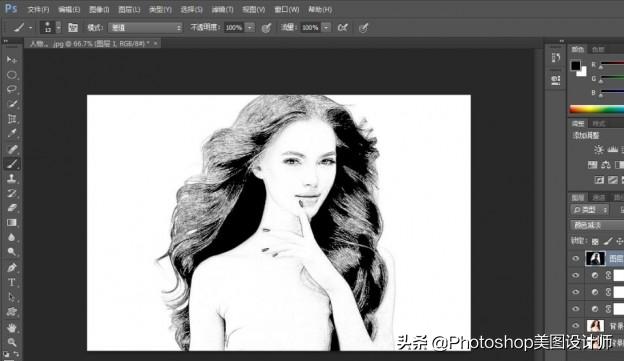Select the Zoom tool
This screenshot has width=624, height=361.
[12, 342]
